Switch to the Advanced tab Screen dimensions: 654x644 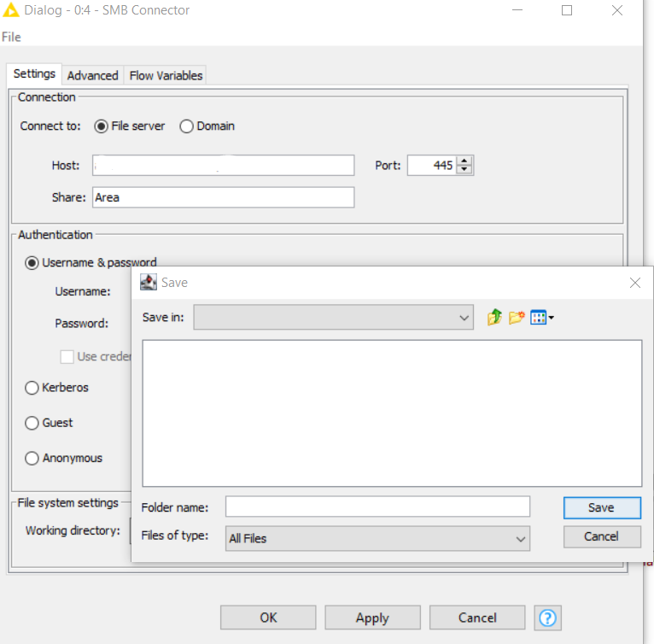(92, 75)
